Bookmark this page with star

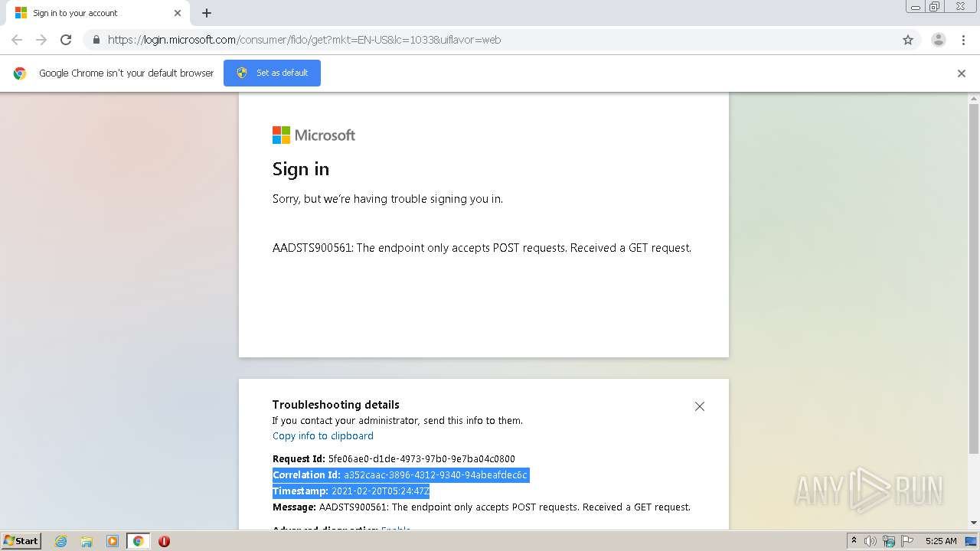coord(908,40)
